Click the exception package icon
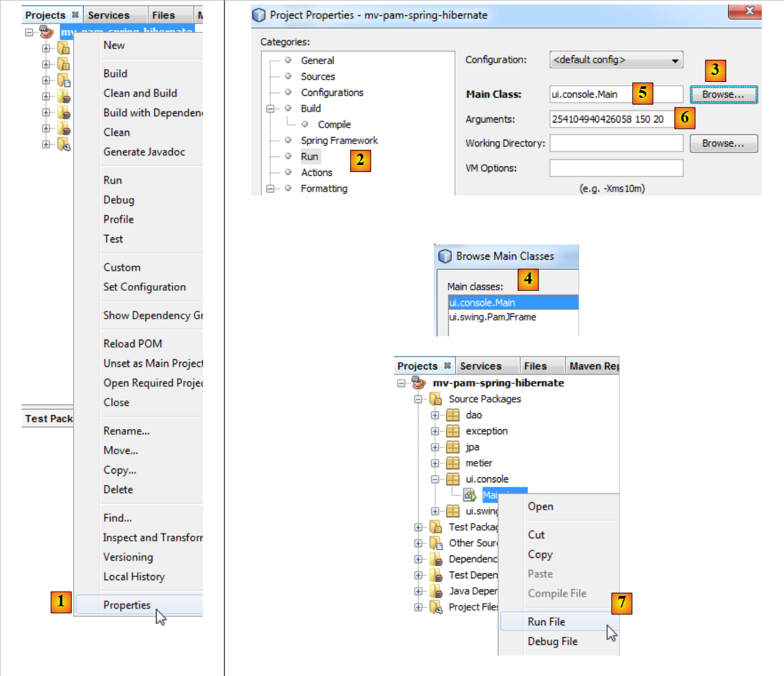Image resolution: width=784 pixels, height=676 pixels. coord(452,431)
